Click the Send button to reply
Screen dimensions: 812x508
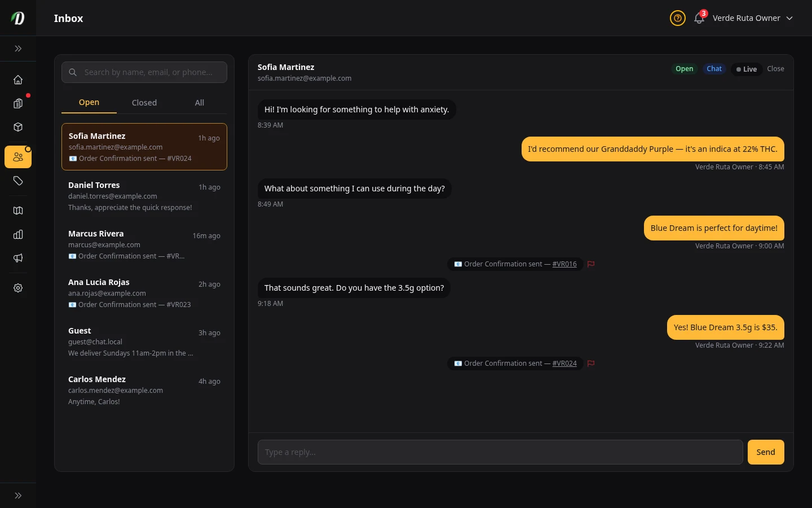click(765, 452)
